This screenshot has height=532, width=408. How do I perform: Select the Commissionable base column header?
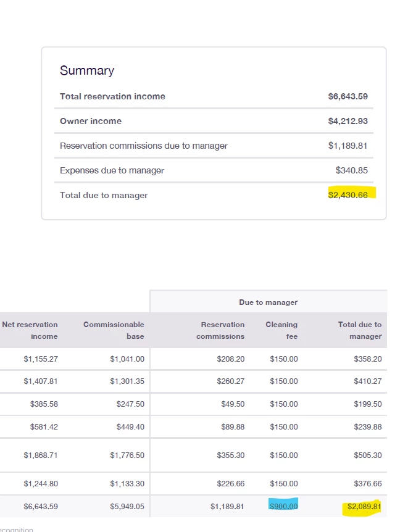pos(114,330)
